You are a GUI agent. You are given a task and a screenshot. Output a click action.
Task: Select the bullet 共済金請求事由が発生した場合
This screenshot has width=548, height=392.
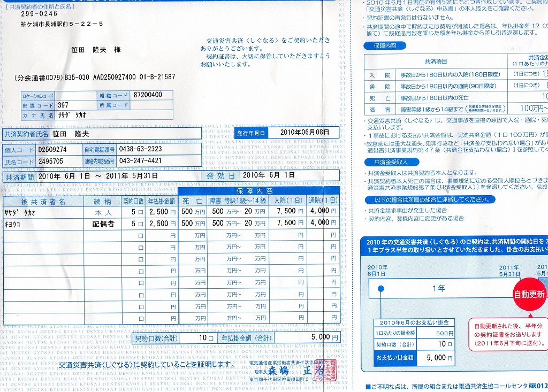point(407,210)
